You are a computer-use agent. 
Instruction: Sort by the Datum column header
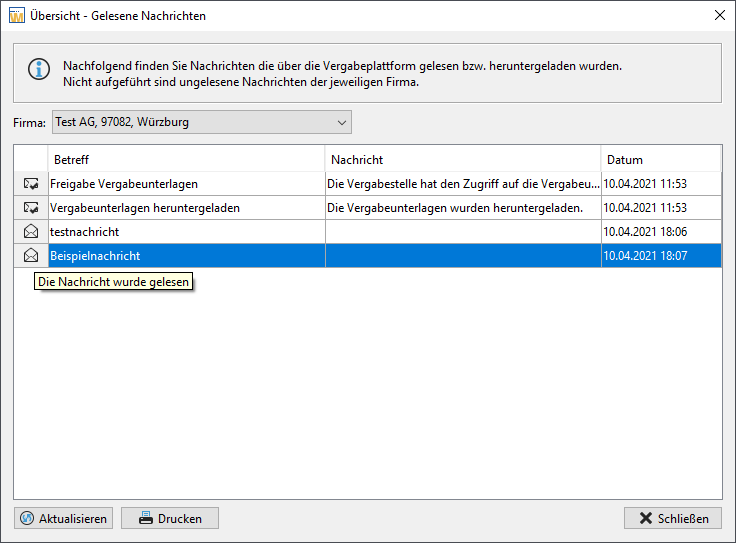pos(661,160)
